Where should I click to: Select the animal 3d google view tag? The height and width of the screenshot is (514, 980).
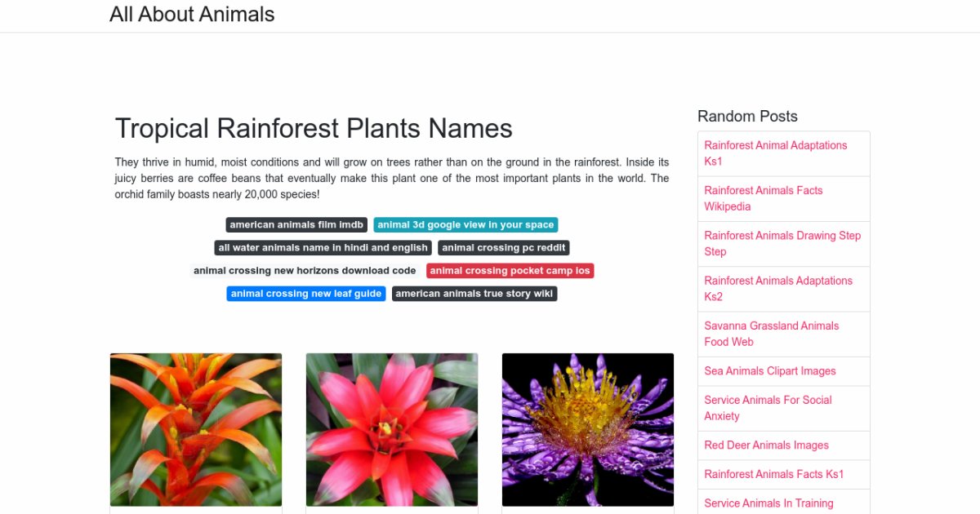(x=465, y=224)
